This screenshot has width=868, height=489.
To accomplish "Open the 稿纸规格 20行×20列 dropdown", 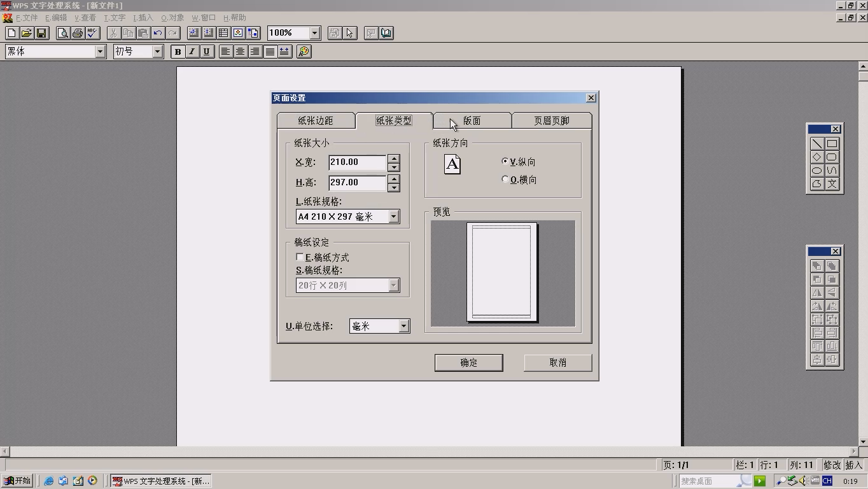I will pyautogui.click(x=394, y=286).
